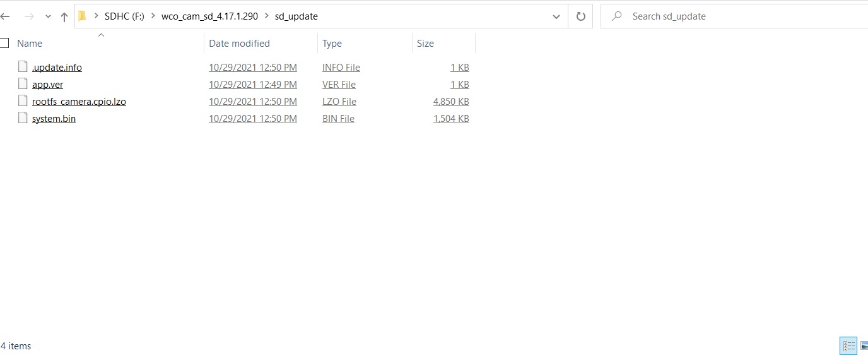Open wco_cam_sd_4.17.1.290 breadcrumb folder
This screenshot has width=868, height=355.
[209, 16]
